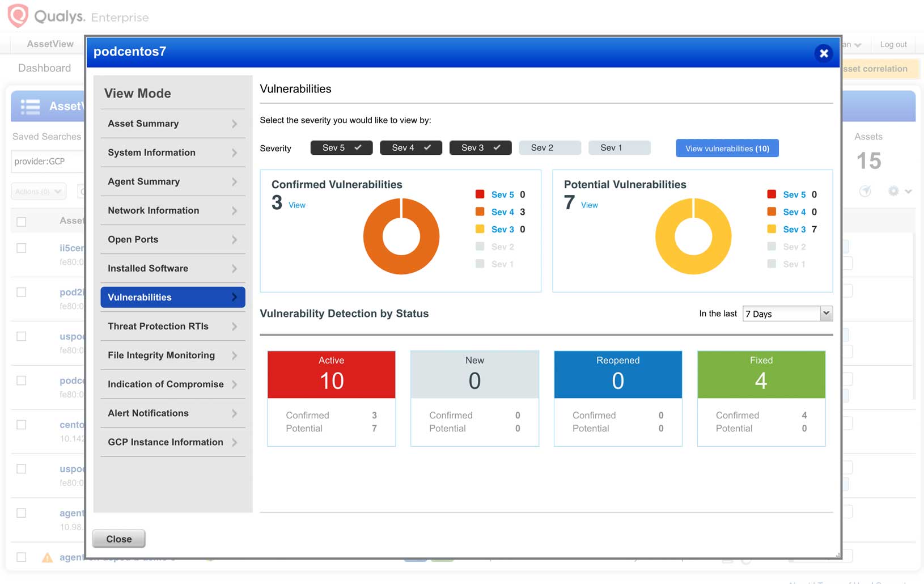Viewport: 924px width, 584px height.
Task: Select Installed Software in View Mode
Action: pos(147,268)
